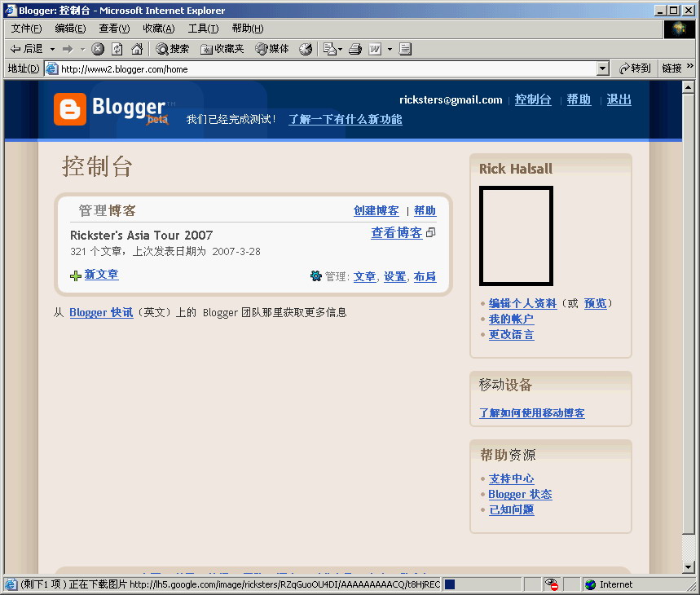Open the Media (媒体) toolbar button
700x595 pixels.
pyautogui.click(x=272, y=49)
